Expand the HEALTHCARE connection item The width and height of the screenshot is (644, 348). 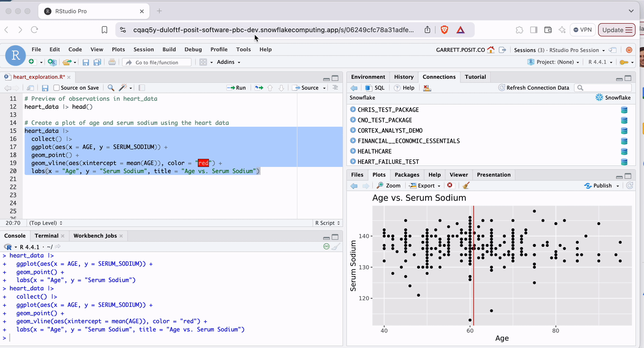coord(353,151)
